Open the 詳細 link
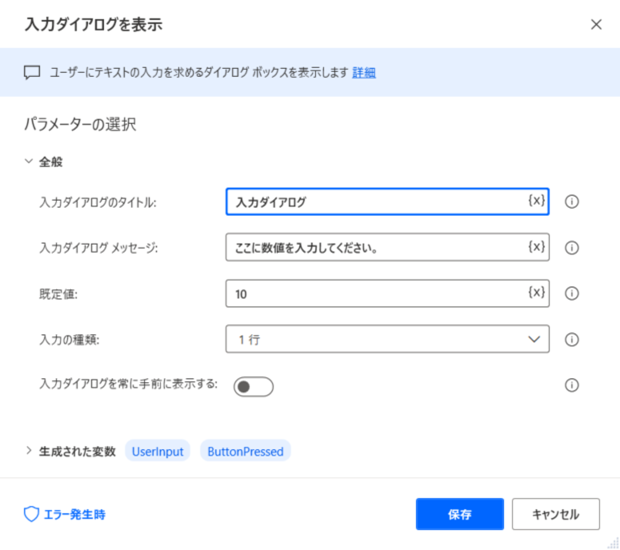This screenshot has height=550, width=620. pos(364,72)
